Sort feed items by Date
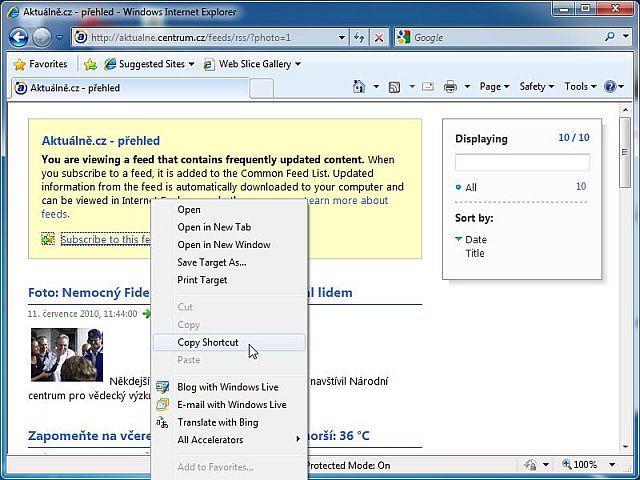The width and height of the screenshot is (640, 480). pos(476,240)
